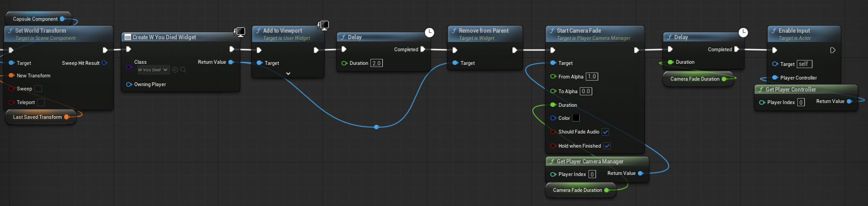Disable the Hold when Finished checkbox
The image size is (868, 206).
tap(607, 146)
